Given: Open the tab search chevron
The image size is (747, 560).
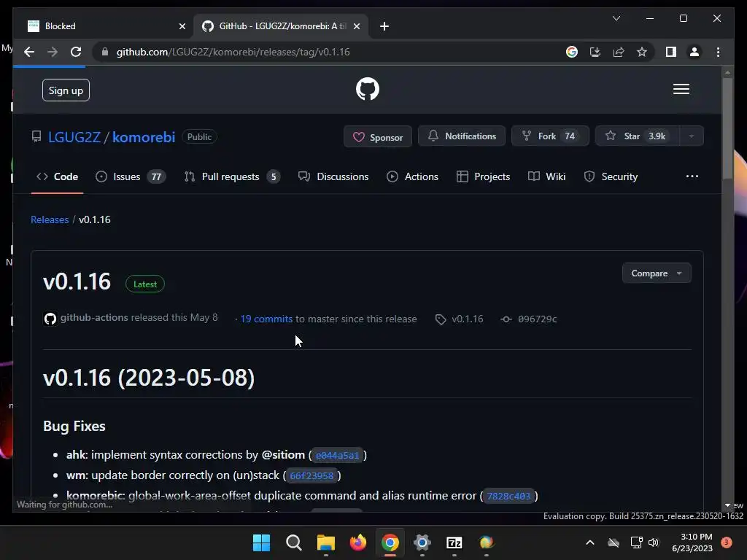Looking at the screenshot, I should click(616, 18).
